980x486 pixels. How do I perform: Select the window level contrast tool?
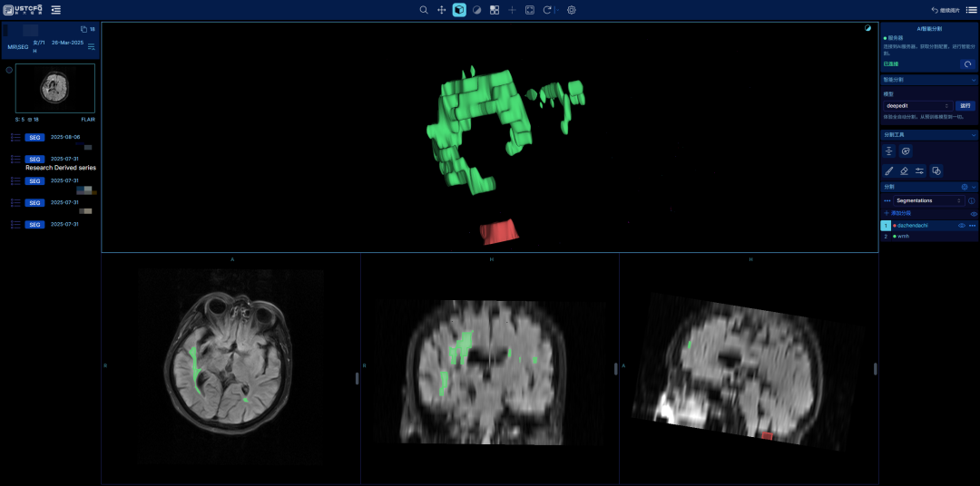pyautogui.click(x=476, y=10)
